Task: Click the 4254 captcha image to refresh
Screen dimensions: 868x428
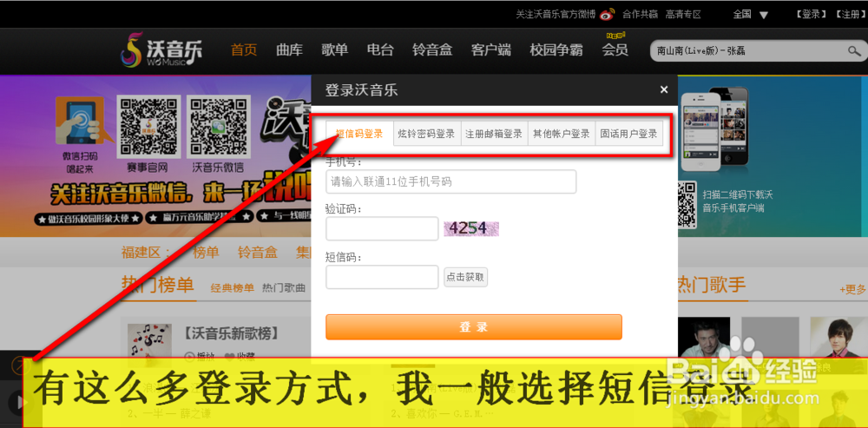Action: point(471,228)
